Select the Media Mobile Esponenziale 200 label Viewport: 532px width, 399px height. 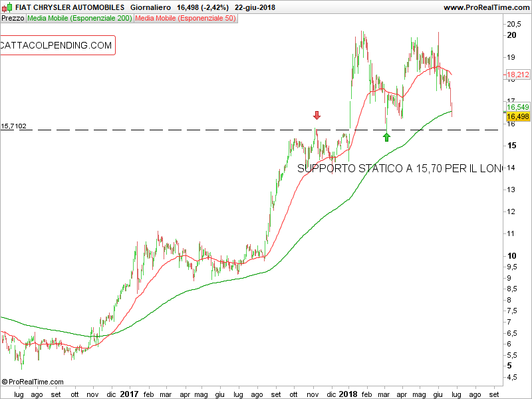(x=79, y=19)
